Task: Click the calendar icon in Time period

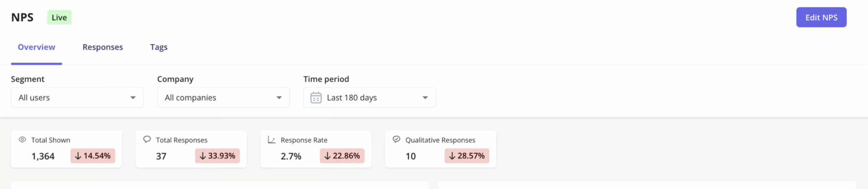Action: (x=316, y=98)
